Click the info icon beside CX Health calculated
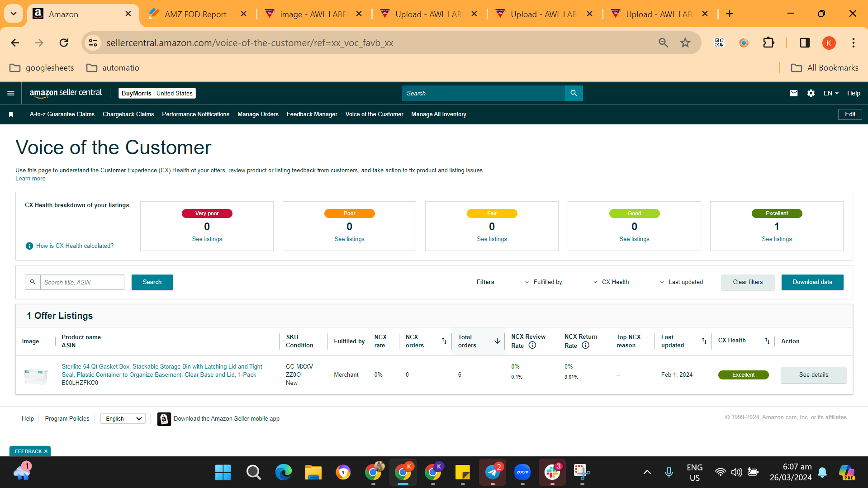 click(x=29, y=246)
